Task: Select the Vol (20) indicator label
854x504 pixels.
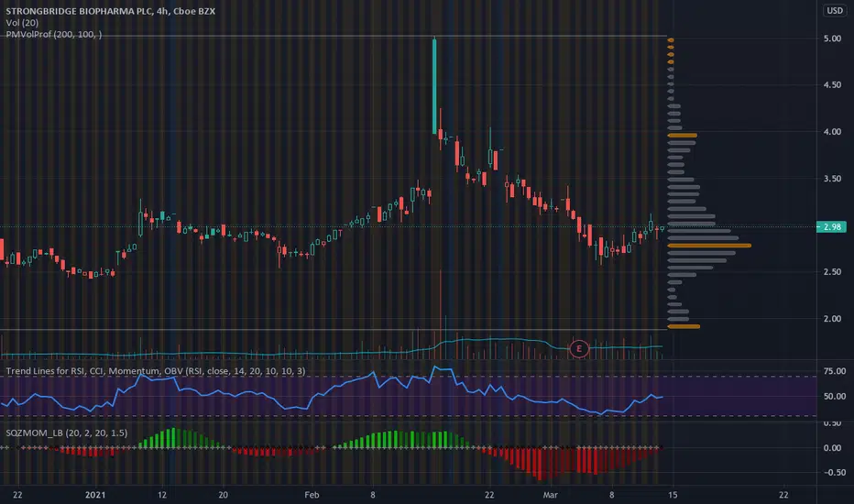Action: [22, 23]
